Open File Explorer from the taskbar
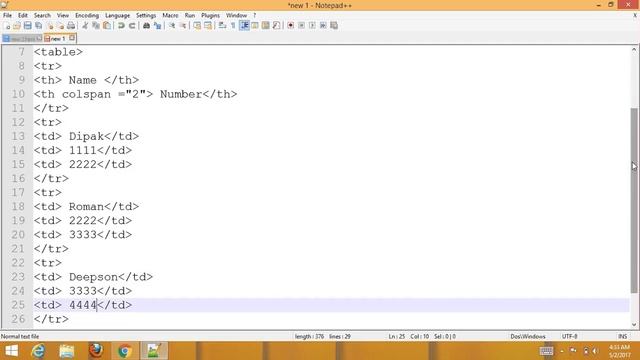 pyautogui.click(x=67, y=351)
